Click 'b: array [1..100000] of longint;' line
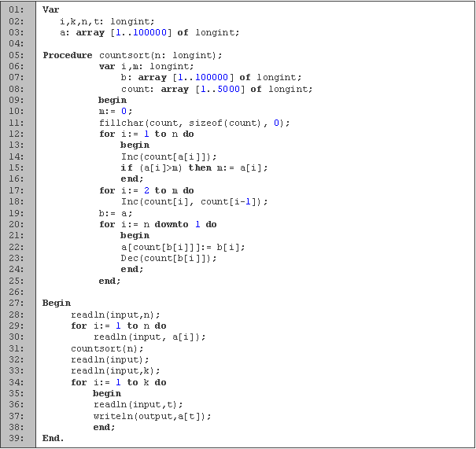 coord(212,78)
